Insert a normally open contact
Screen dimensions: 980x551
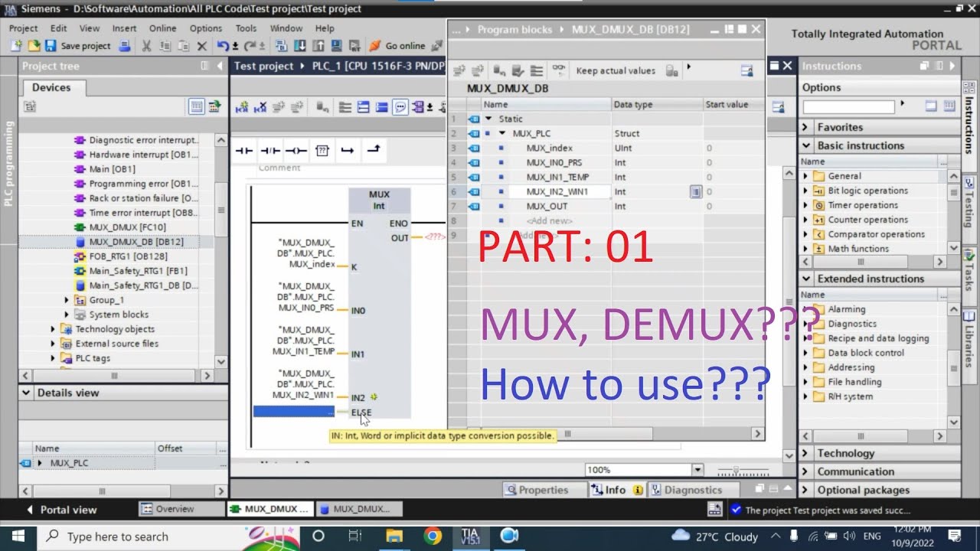[x=244, y=151]
